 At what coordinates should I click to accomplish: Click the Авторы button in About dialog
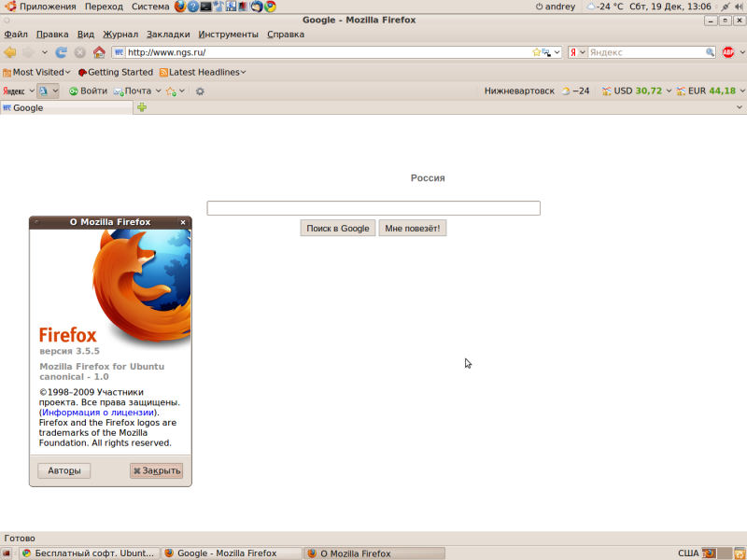point(63,470)
